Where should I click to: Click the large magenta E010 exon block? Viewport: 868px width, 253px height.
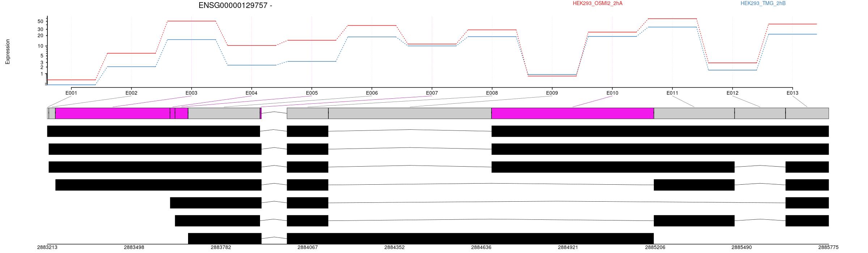pyautogui.click(x=573, y=113)
